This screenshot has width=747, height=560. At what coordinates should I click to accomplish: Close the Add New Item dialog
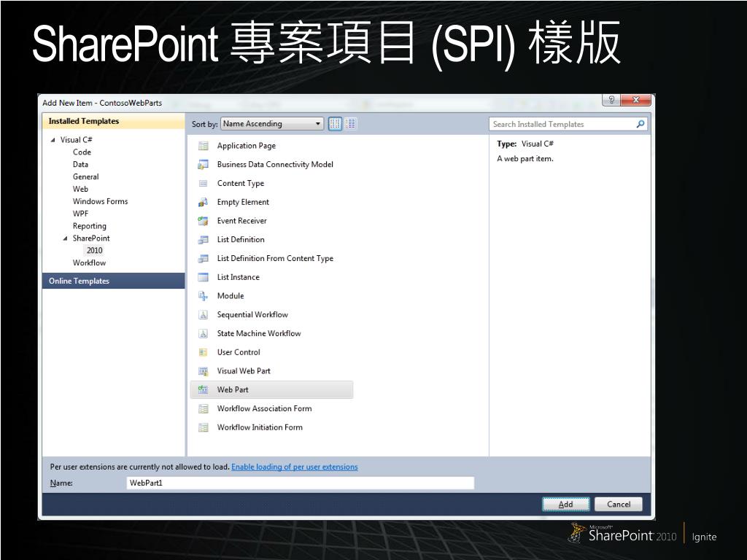coord(635,100)
